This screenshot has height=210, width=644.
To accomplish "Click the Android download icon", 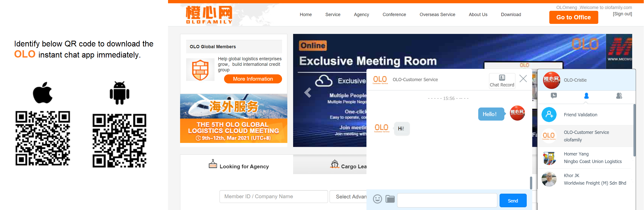I will coord(120,93).
